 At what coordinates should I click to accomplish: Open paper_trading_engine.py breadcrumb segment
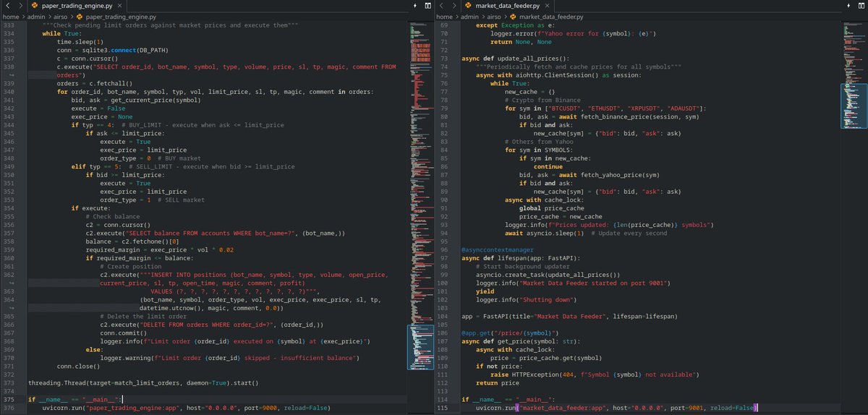(x=116, y=16)
